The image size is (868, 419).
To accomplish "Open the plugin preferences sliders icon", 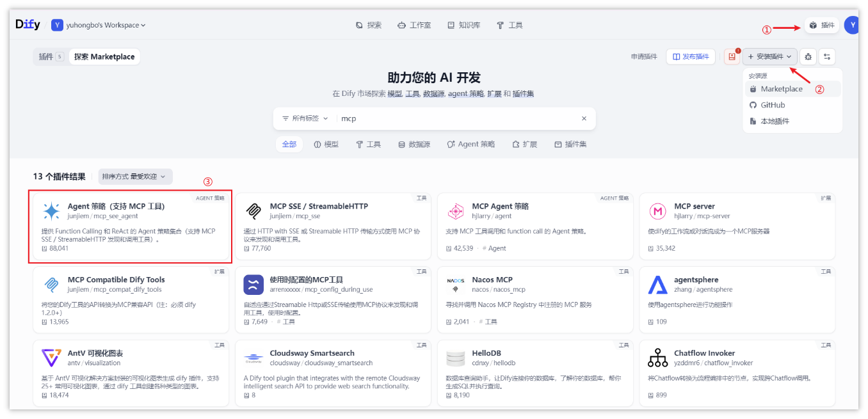I will (827, 56).
